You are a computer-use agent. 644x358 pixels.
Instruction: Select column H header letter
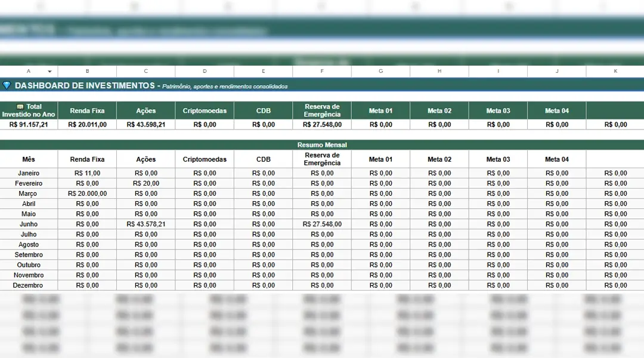439,71
